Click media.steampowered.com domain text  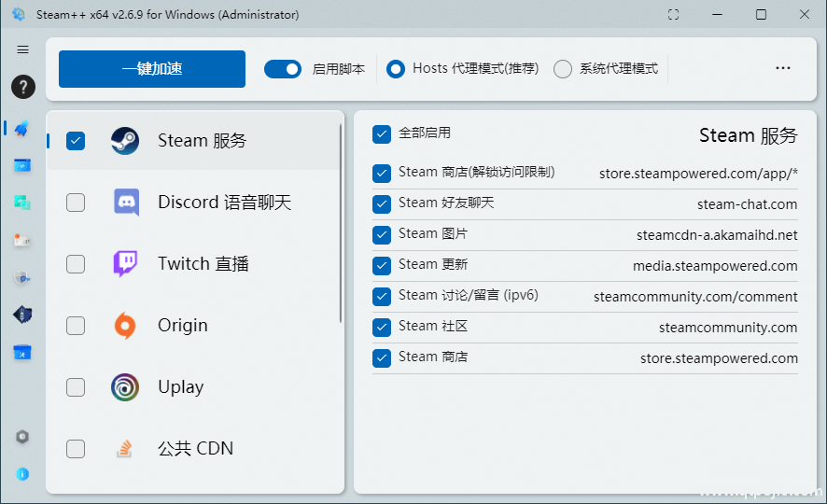715,266
